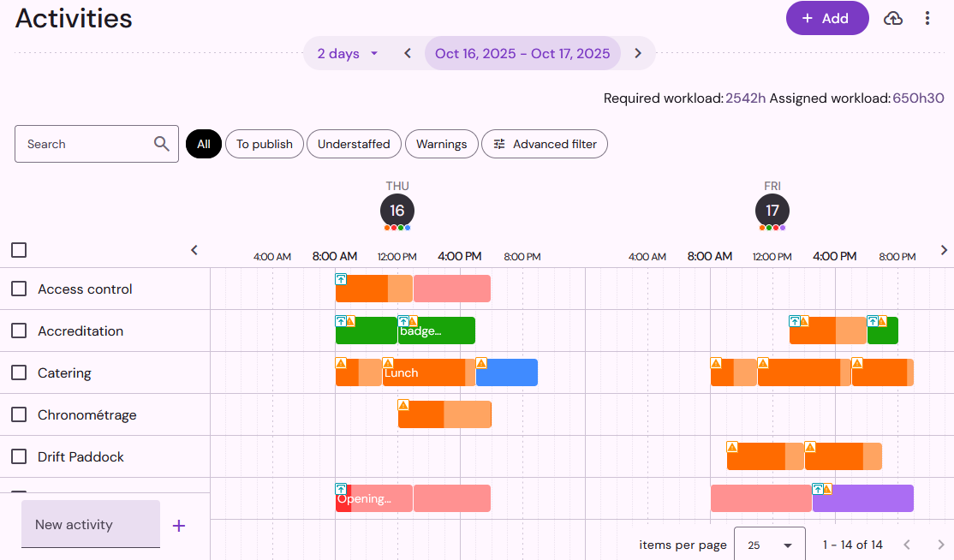The width and height of the screenshot is (954, 560).
Task: Open the pink Access control shift
Action: (452, 289)
